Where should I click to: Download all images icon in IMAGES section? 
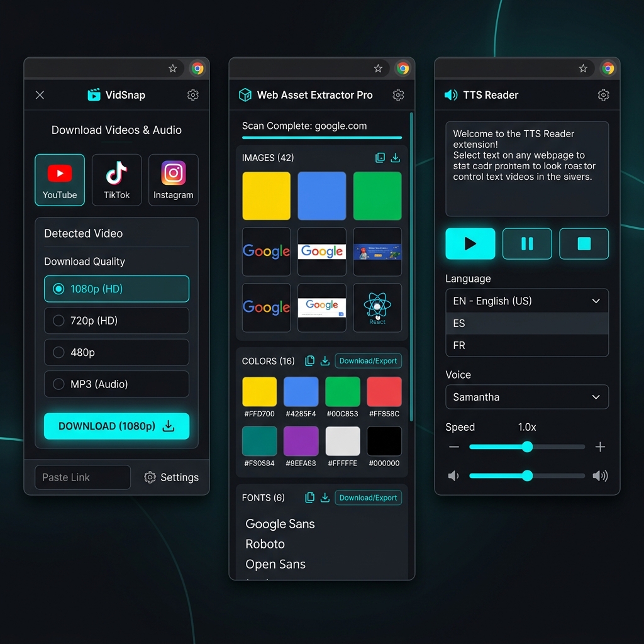coord(395,158)
